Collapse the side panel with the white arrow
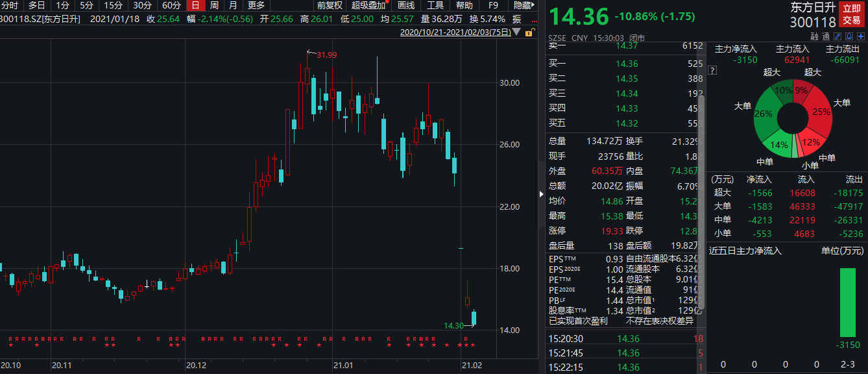868x374 pixels. point(542,193)
